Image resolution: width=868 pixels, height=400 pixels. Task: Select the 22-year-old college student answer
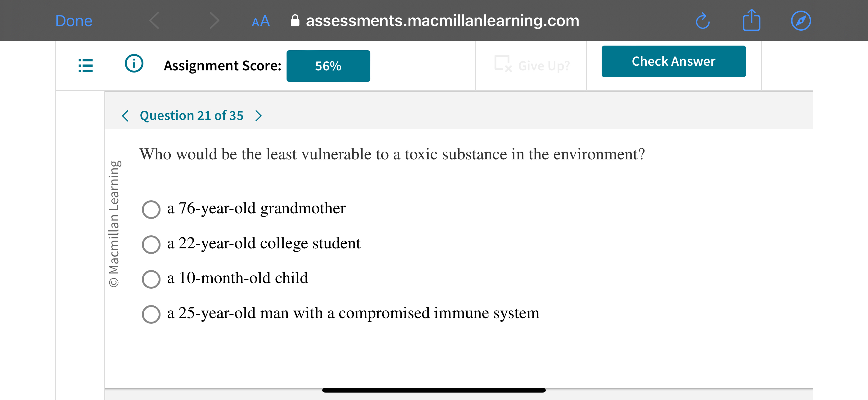[x=151, y=244]
